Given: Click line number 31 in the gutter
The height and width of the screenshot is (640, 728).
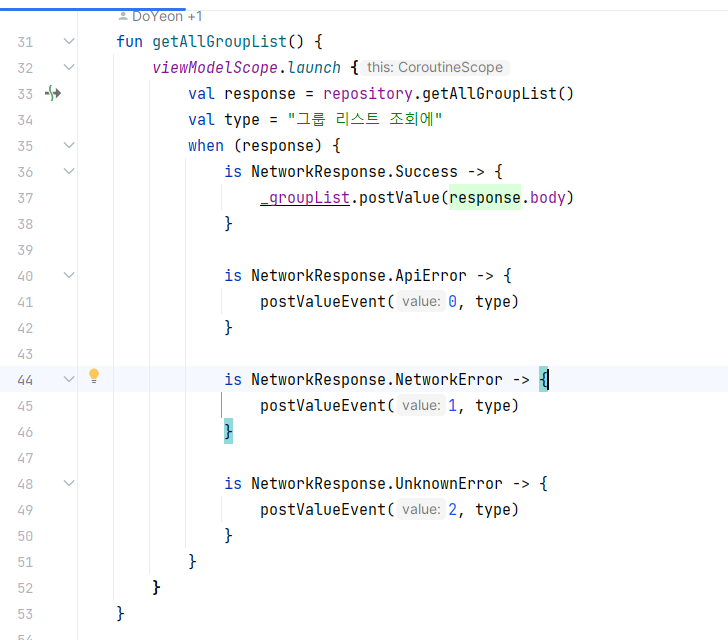Looking at the screenshot, I should coord(25,42).
